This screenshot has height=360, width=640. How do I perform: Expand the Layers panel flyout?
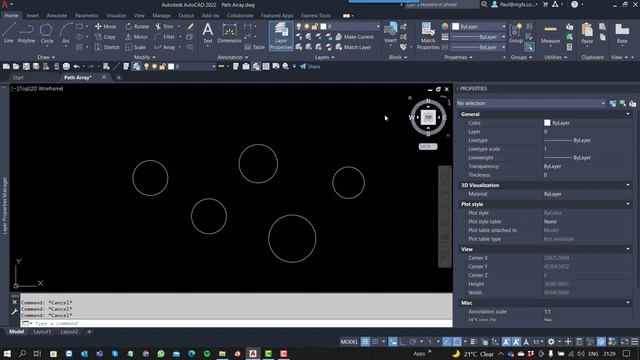coord(324,58)
